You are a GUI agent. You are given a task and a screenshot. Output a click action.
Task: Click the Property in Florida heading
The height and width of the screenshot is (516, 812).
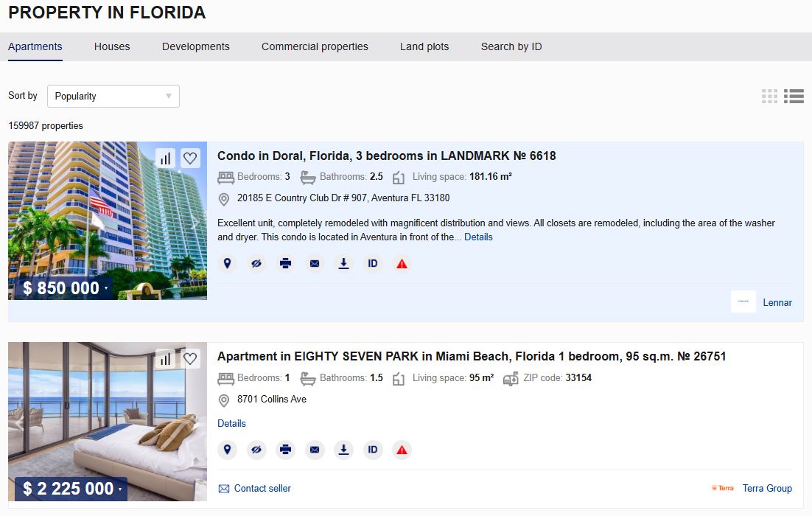[107, 13]
